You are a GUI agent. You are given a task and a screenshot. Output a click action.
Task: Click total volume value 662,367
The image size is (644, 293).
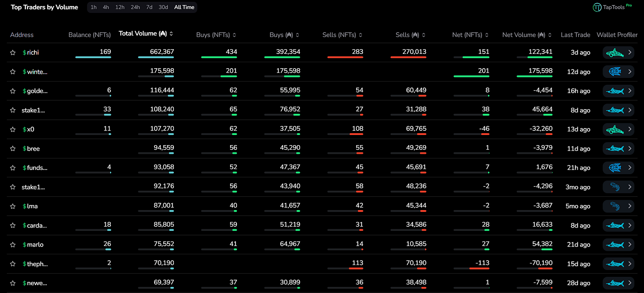(162, 52)
